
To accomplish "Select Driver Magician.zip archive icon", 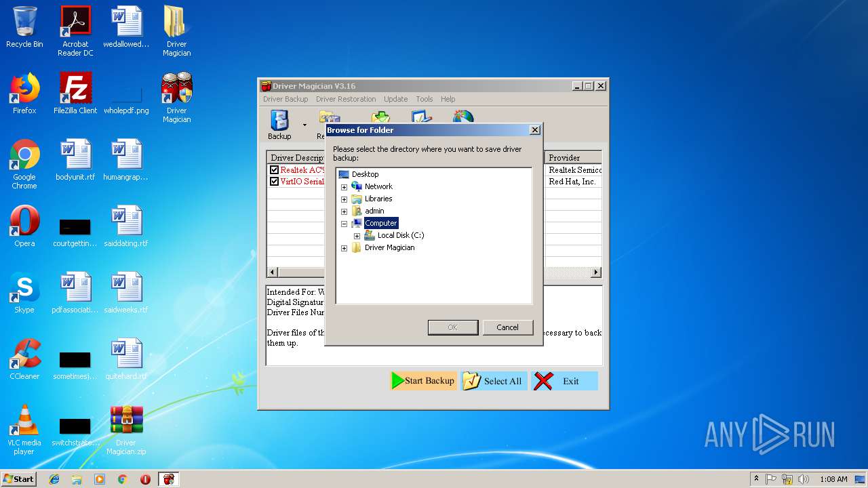I will coord(126,430).
